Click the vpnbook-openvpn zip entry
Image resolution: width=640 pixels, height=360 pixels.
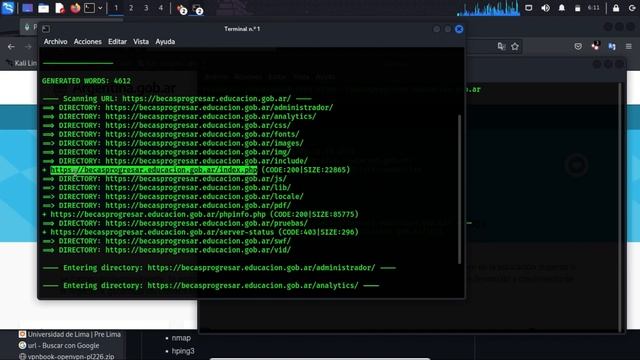(67, 356)
